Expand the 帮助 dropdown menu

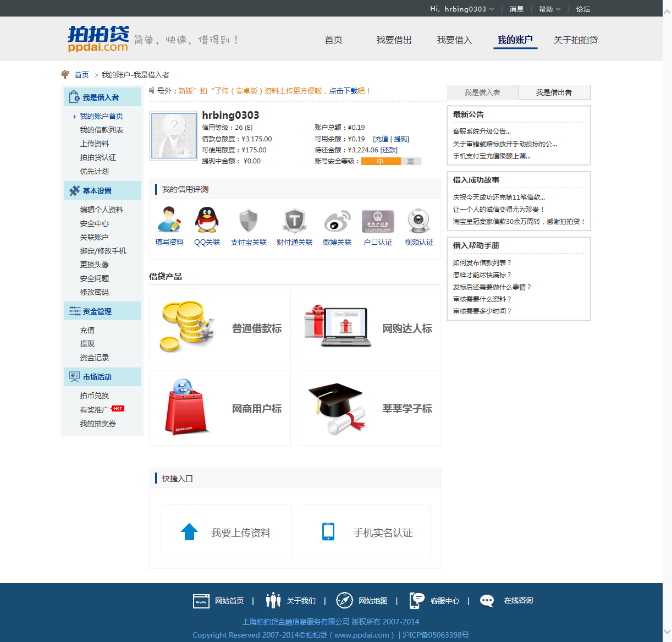point(550,9)
